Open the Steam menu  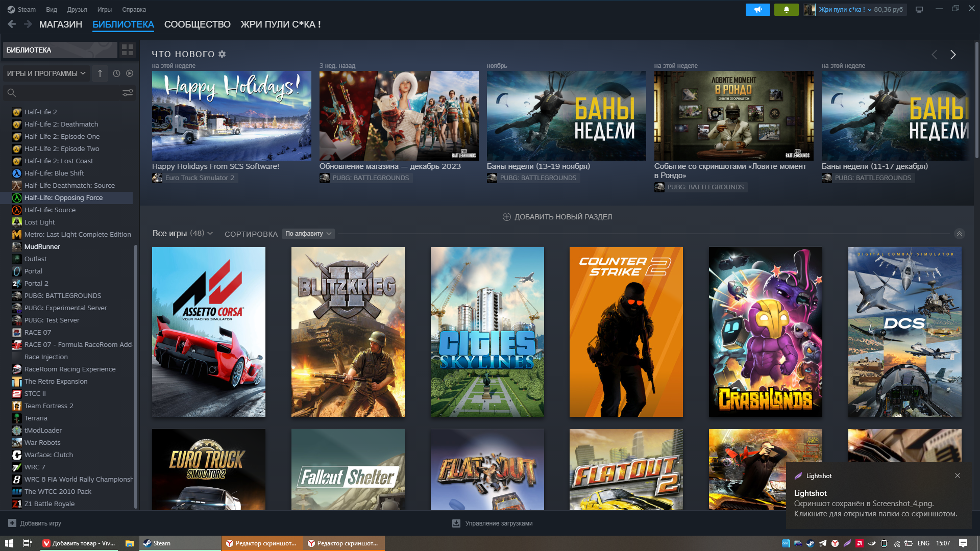point(22,10)
